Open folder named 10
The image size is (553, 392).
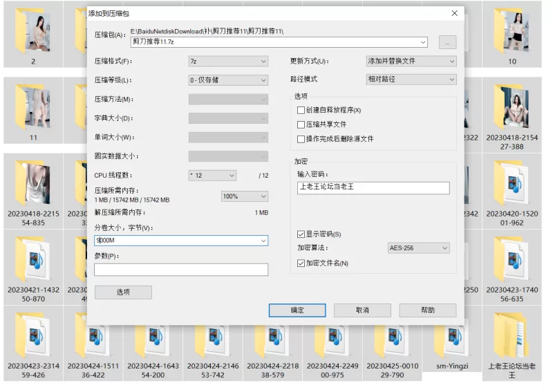[512, 35]
